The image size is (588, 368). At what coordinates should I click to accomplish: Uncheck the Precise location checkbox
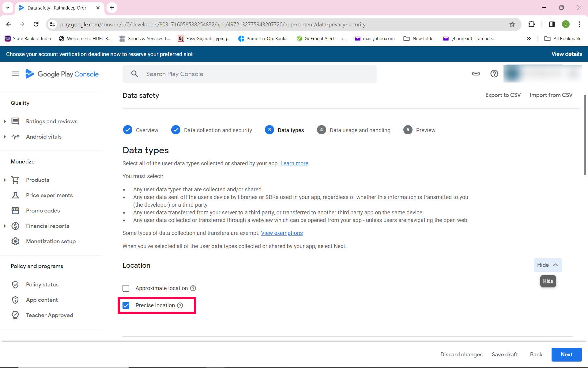click(x=126, y=305)
